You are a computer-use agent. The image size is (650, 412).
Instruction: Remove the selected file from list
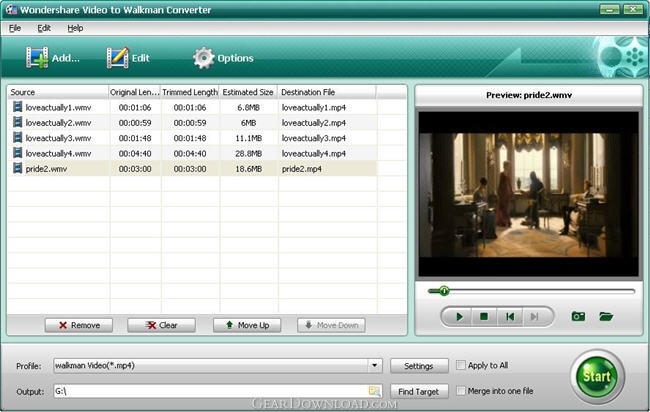coord(79,325)
